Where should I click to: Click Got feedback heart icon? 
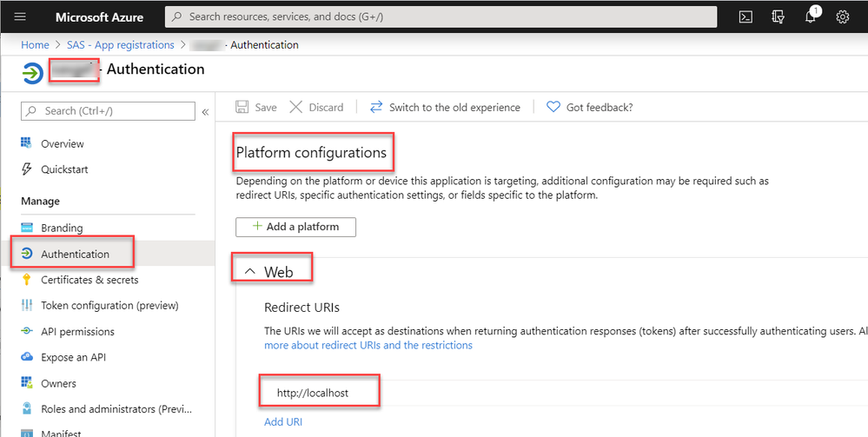tap(553, 107)
